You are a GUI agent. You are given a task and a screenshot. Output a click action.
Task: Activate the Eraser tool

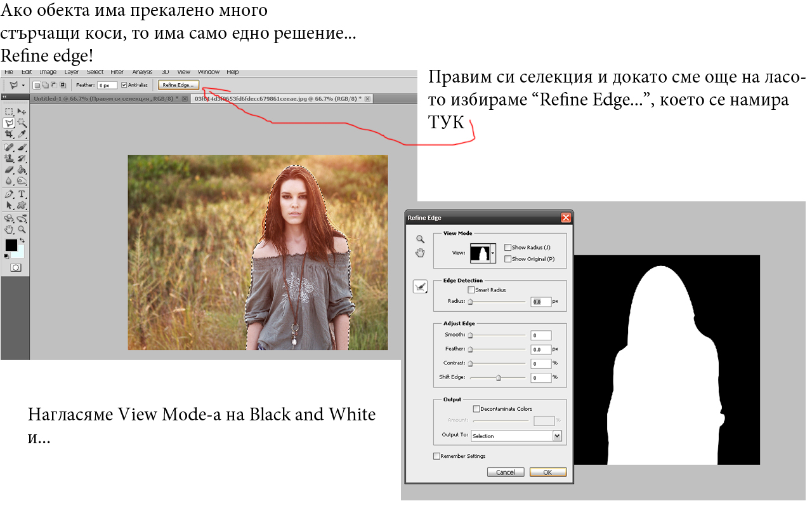(9, 170)
